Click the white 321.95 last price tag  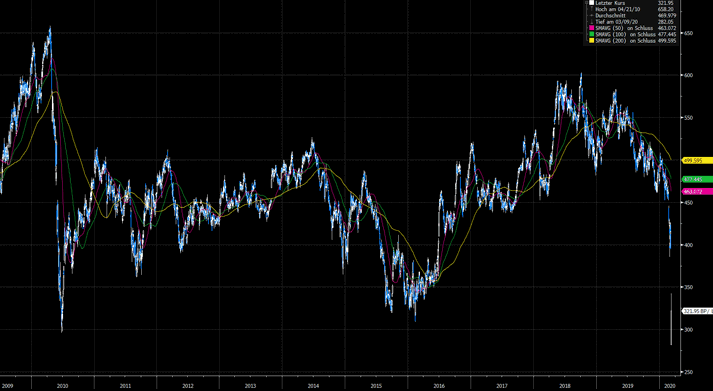[698, 311]
